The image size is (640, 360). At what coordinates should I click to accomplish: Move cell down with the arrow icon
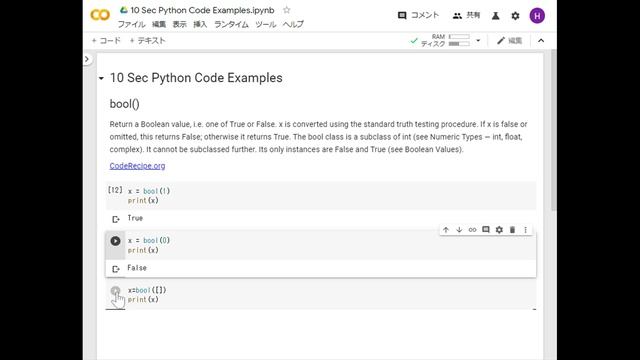pyautogui.click(x=459, y=230)
